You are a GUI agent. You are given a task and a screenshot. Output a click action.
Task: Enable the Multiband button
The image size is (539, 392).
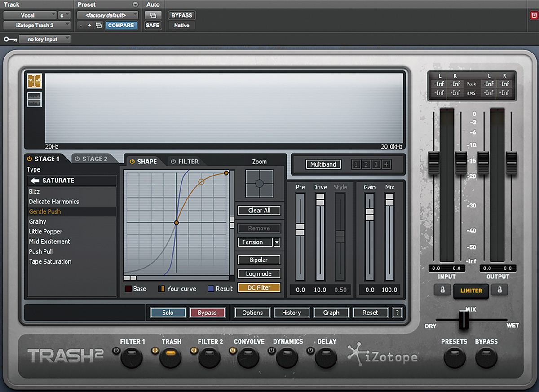(323, 164)
